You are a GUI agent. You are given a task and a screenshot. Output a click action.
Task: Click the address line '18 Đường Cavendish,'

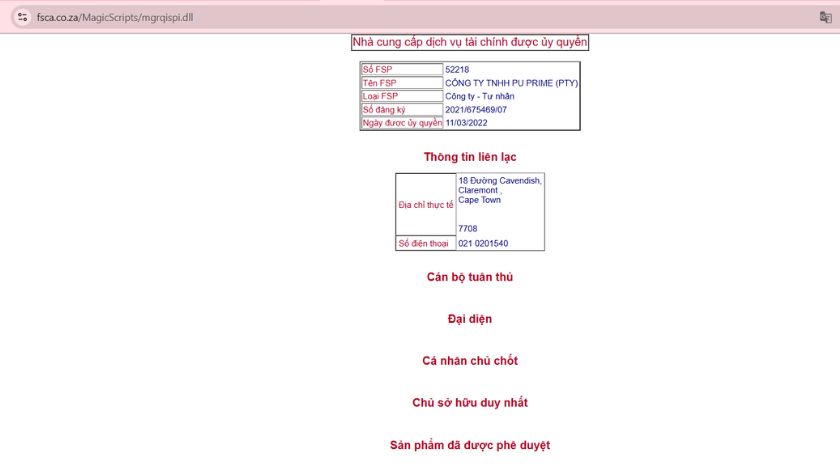(500, 181)
